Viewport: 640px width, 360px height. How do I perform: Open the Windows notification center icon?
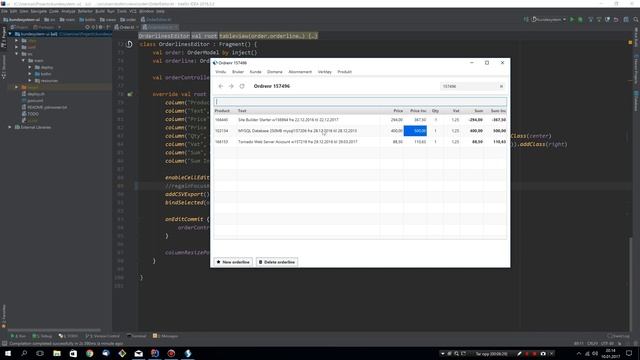(629, 353)
